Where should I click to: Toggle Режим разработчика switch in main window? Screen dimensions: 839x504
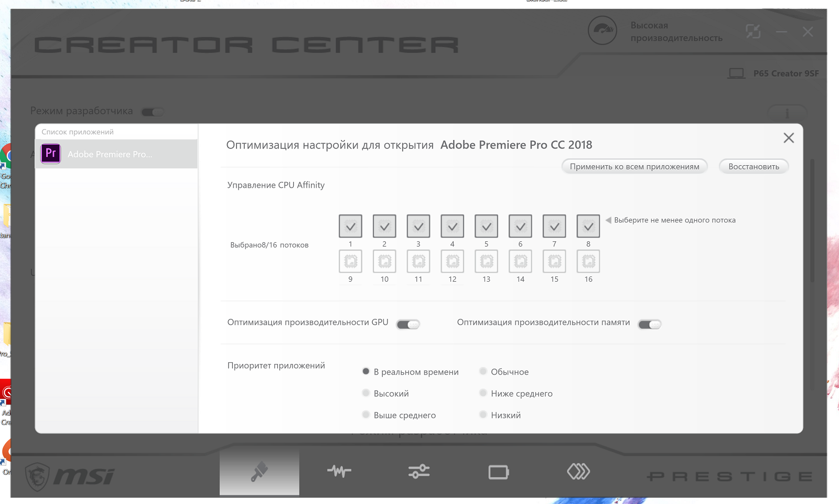tap(153, 112)
